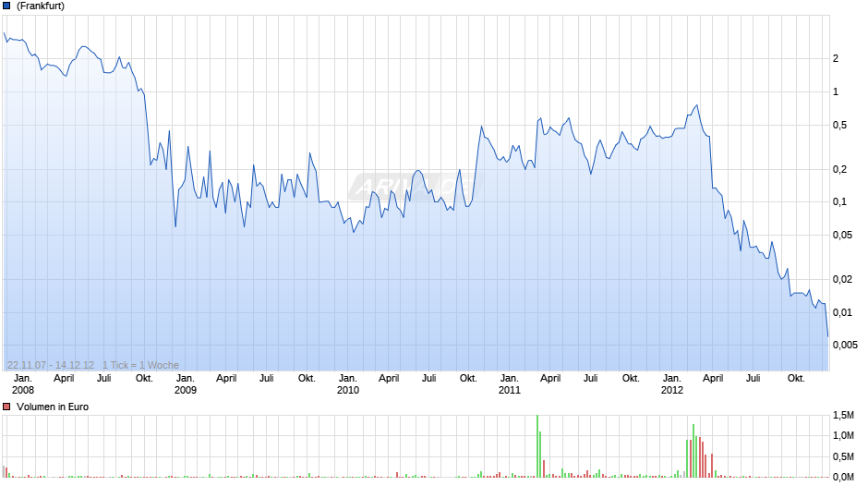This screenshot has height=486, width=868.
Task: Click the "Jan. 2010" time axis label
Action: pos(347,384)
